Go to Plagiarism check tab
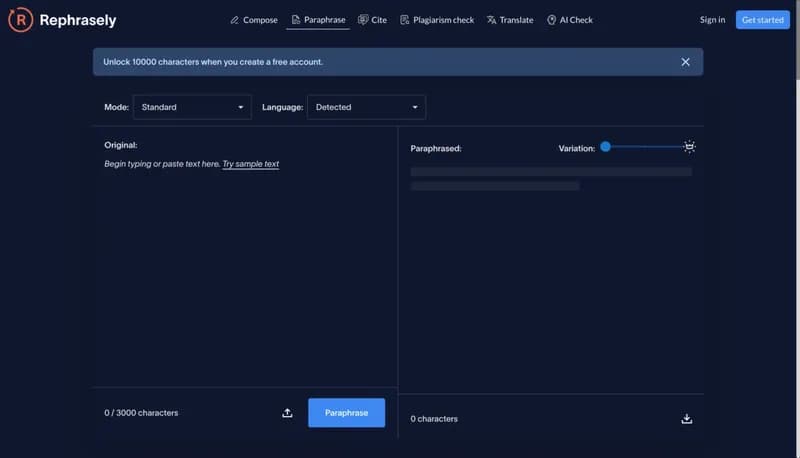The image size is (800, 458). click(437, 20)
